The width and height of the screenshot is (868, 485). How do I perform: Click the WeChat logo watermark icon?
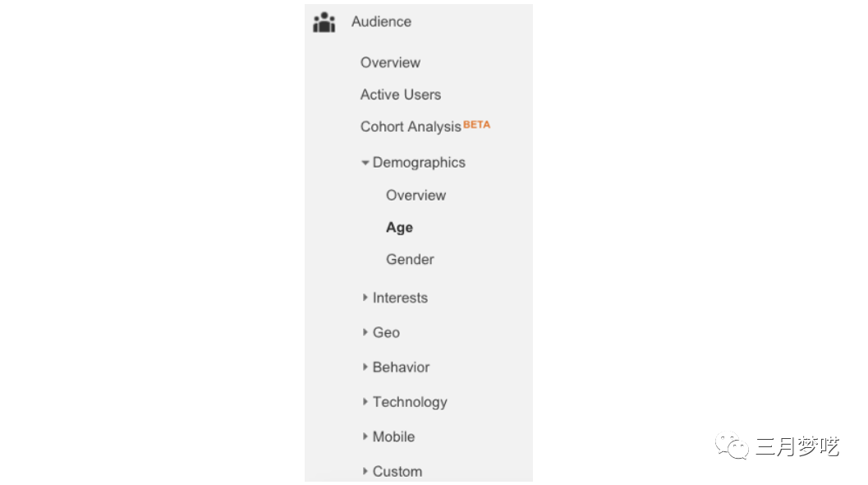click(x=731, y=446)
